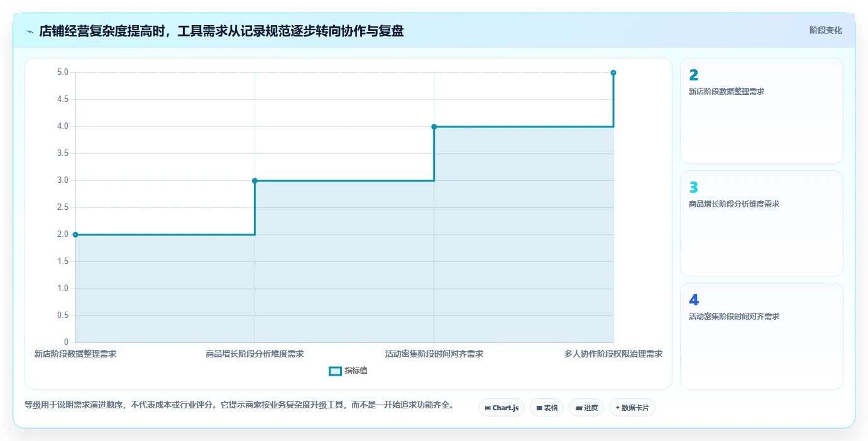
Task: Click the y-axis tick 5.0
Action: pos(63,72)
